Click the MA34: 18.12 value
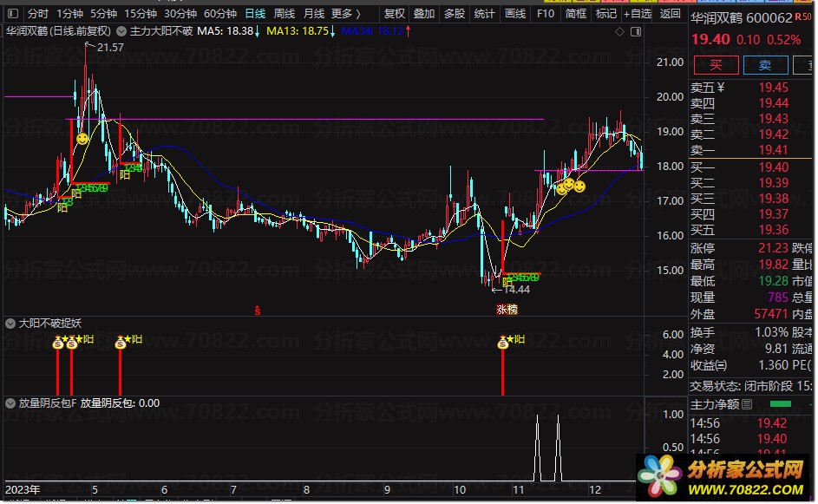The height and width of the screenshot is (504, 818). [372, 31]
